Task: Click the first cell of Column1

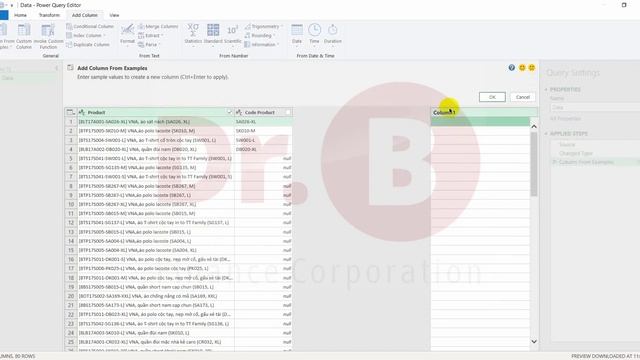Action: pos(480,122)
